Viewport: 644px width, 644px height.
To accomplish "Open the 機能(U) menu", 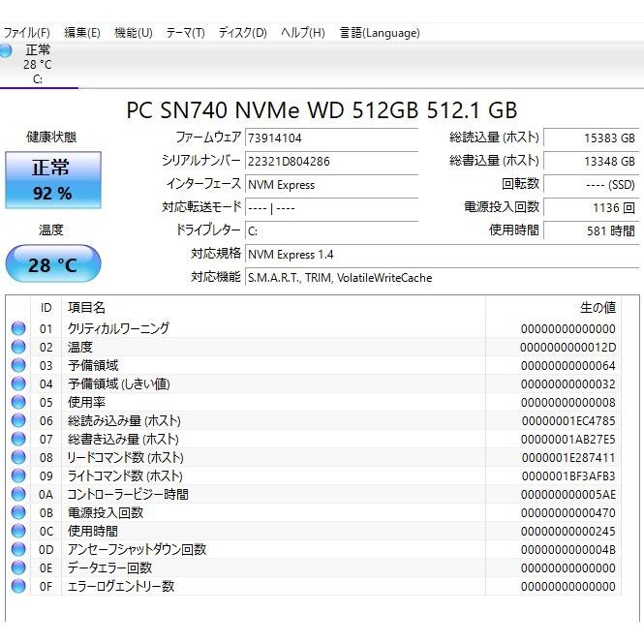I will (134, 33).
